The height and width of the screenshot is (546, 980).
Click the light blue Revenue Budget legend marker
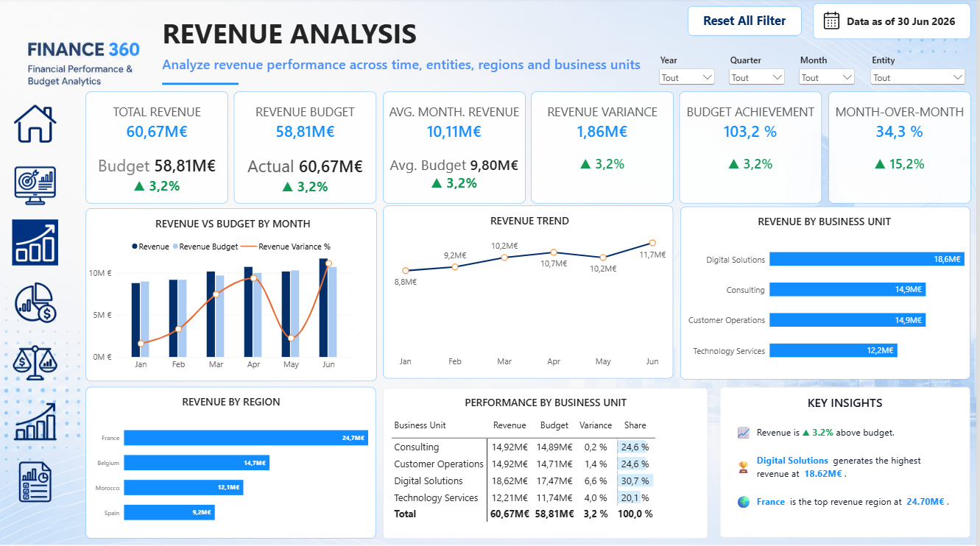click(175, 247)
